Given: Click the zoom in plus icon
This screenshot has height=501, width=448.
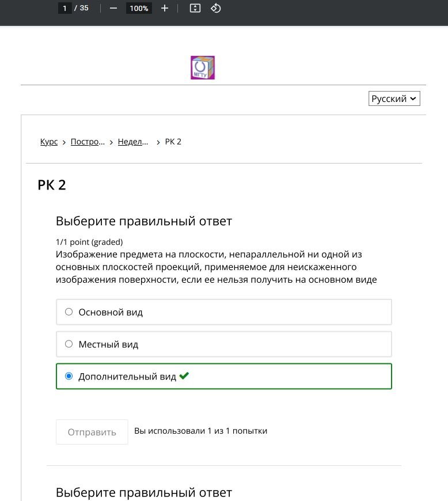Looking at the screenshot, I should pyautogui.click(x=165, y=8).
